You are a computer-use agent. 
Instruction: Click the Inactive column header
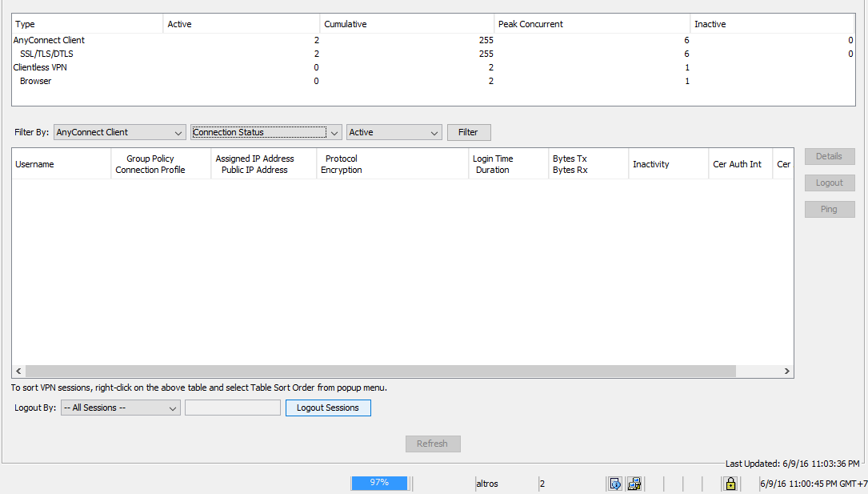pos(772,24)
